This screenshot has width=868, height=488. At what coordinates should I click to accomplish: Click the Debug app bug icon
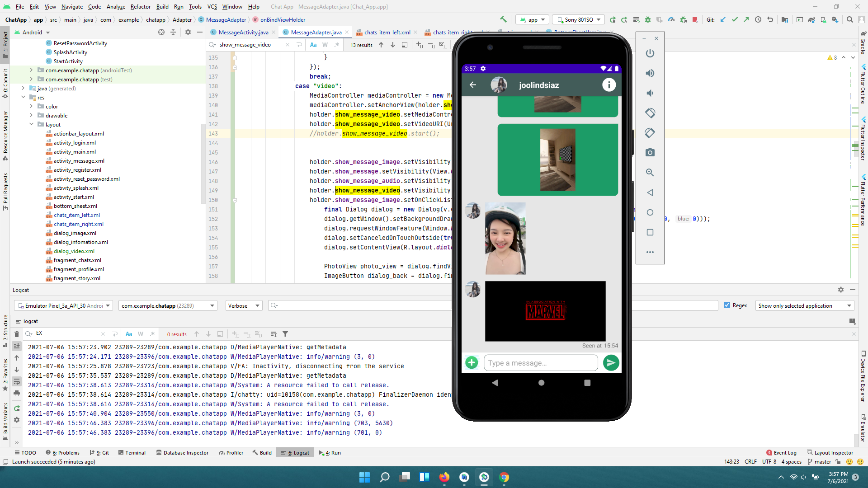point(648,19)
